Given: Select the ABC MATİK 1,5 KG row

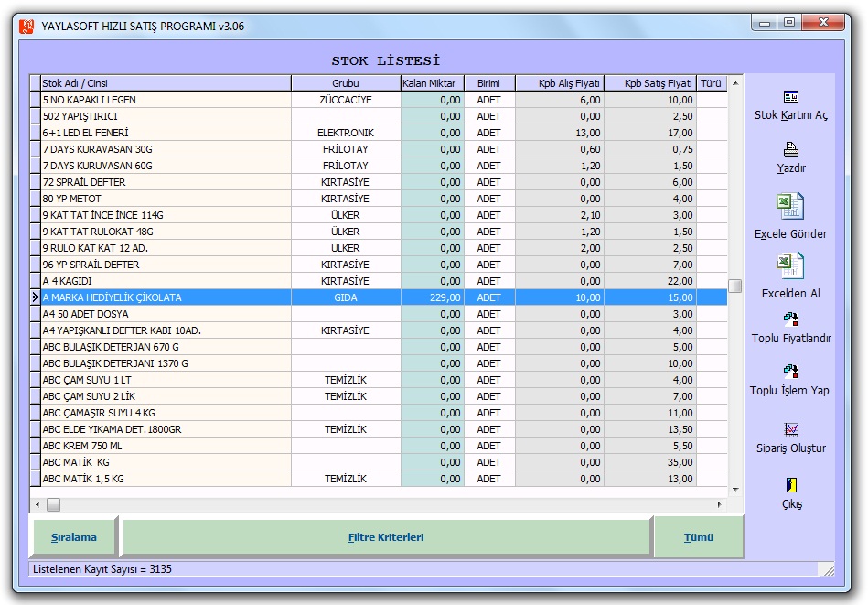Looking at the screenshot, I should [379, 479].
